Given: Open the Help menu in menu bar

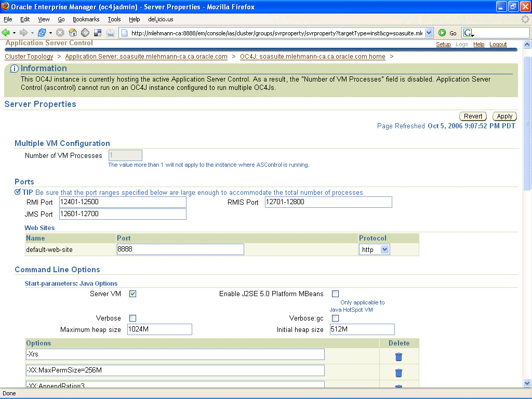Looking at the screenshot, I should pos(135,19).
